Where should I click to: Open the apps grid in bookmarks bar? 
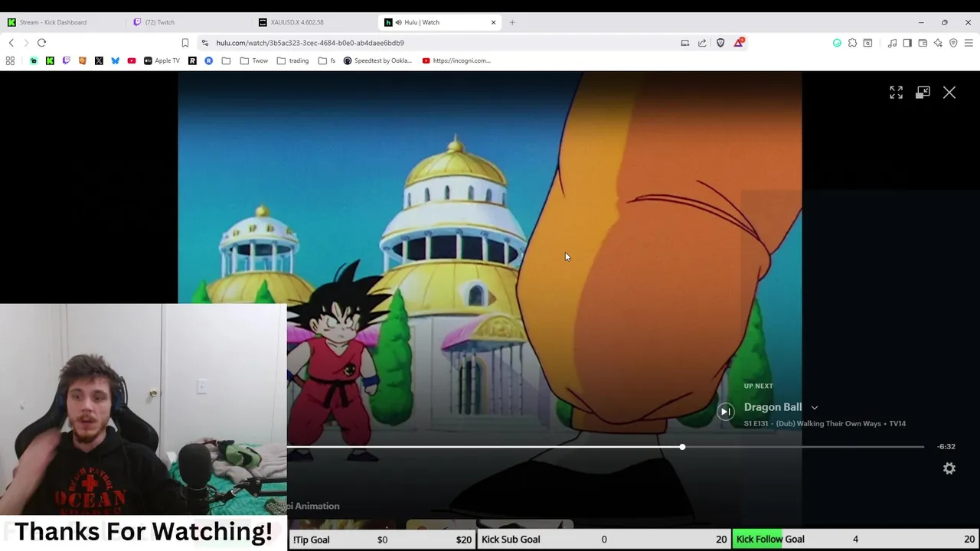coord(10,60)
